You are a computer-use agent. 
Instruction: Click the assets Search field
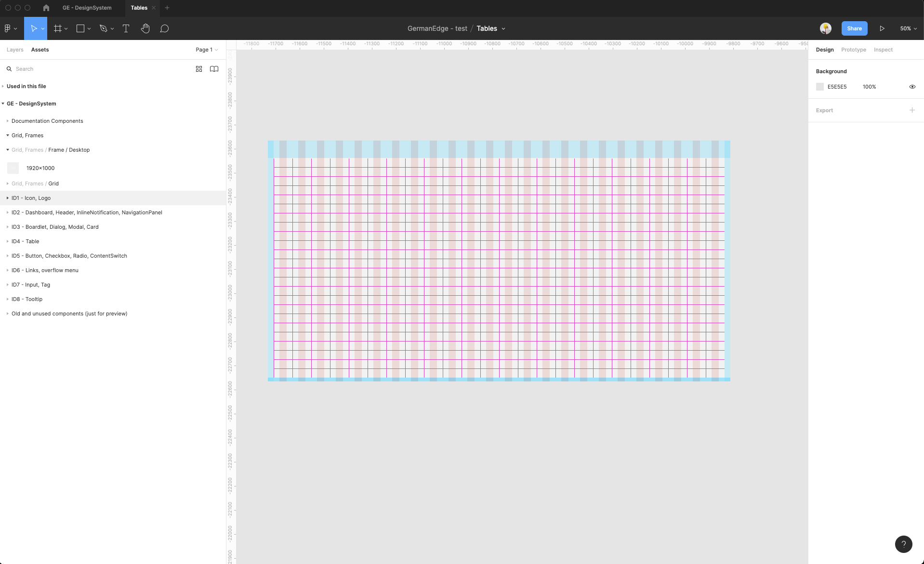coord(96,69)
